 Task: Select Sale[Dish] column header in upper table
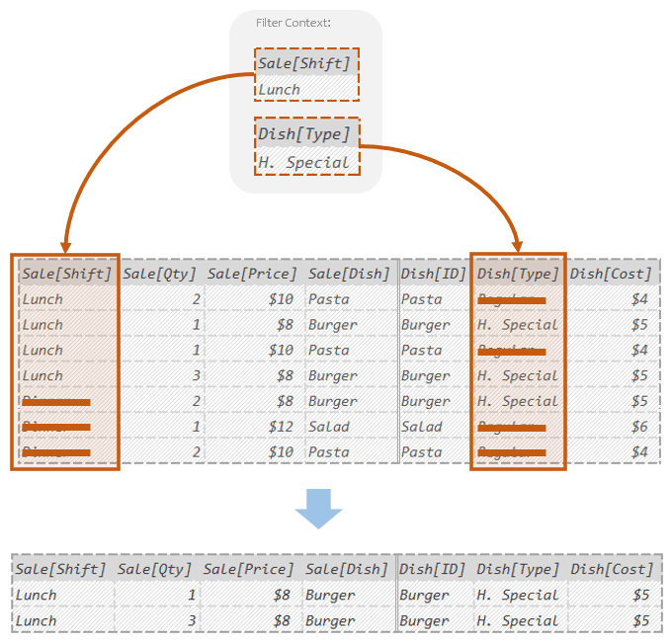(x=348, y=274)
